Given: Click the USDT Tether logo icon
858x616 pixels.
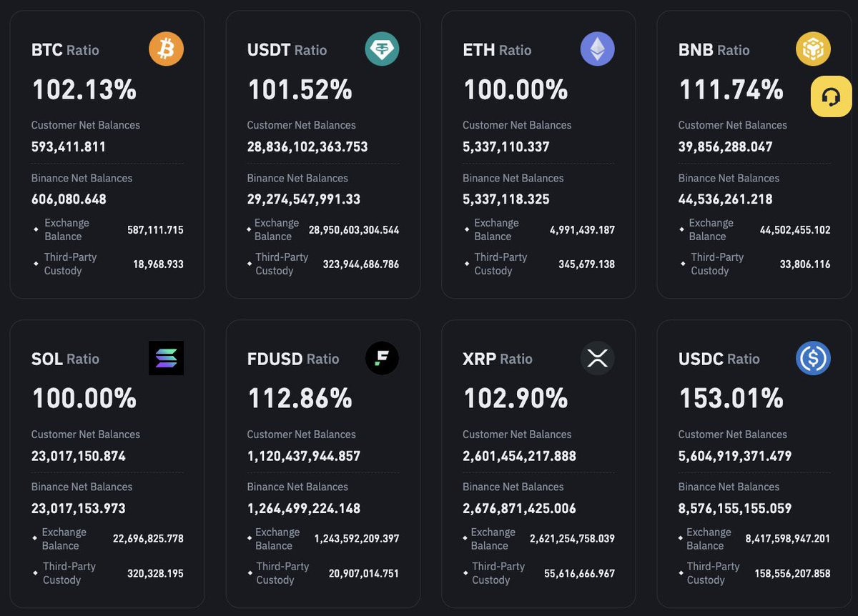Looking at the screenshot, I should [382, 49].
